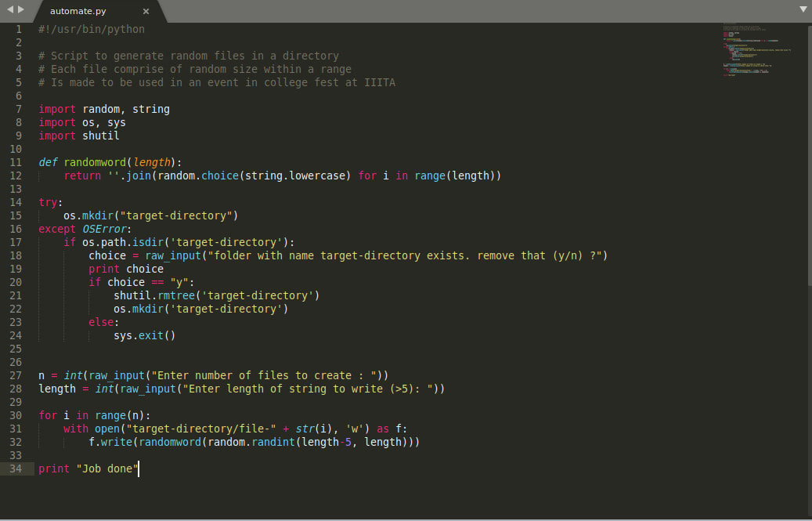812x521 pixels.
Task: Click the vertical scrollbar thumb
Action: coord(809,157)
